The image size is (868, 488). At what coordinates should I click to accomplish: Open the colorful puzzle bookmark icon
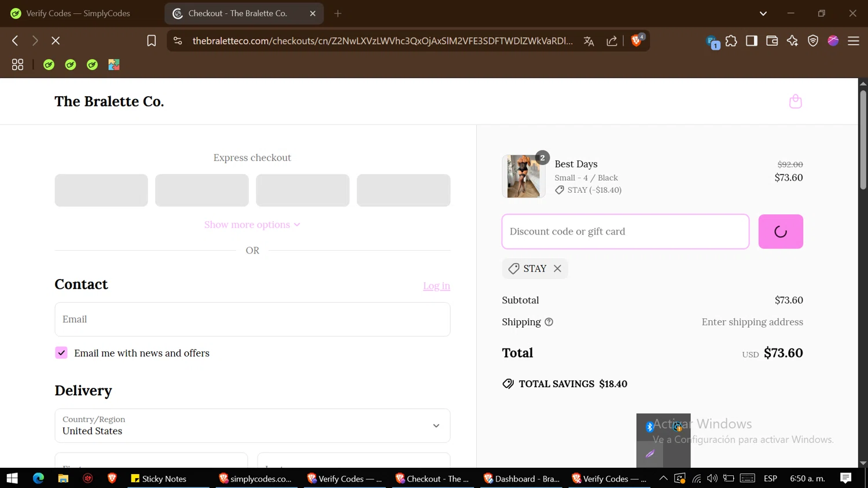point(114,65)
